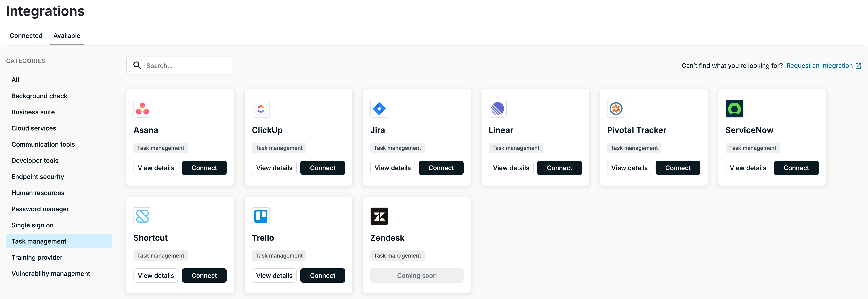Click the Shortcut logo icon
Screen dimensions: 868x299
pyautogui.click(x=142, y=216)
